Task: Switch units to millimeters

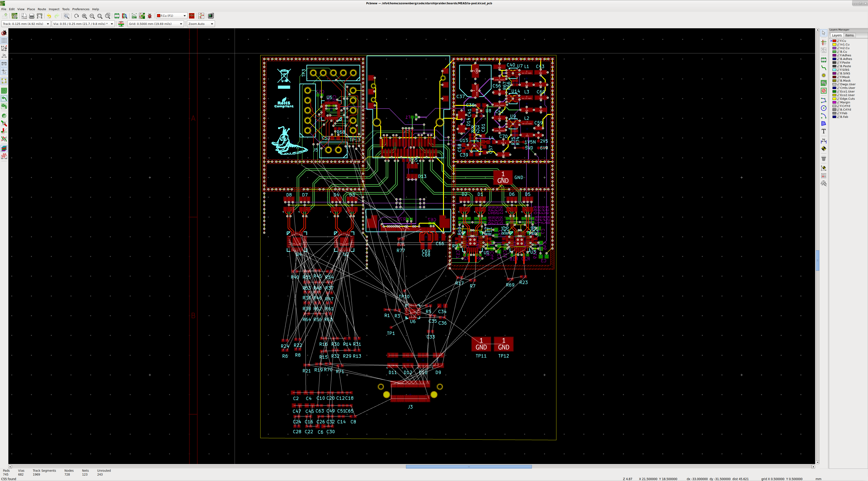Action: tap(4, 63)
